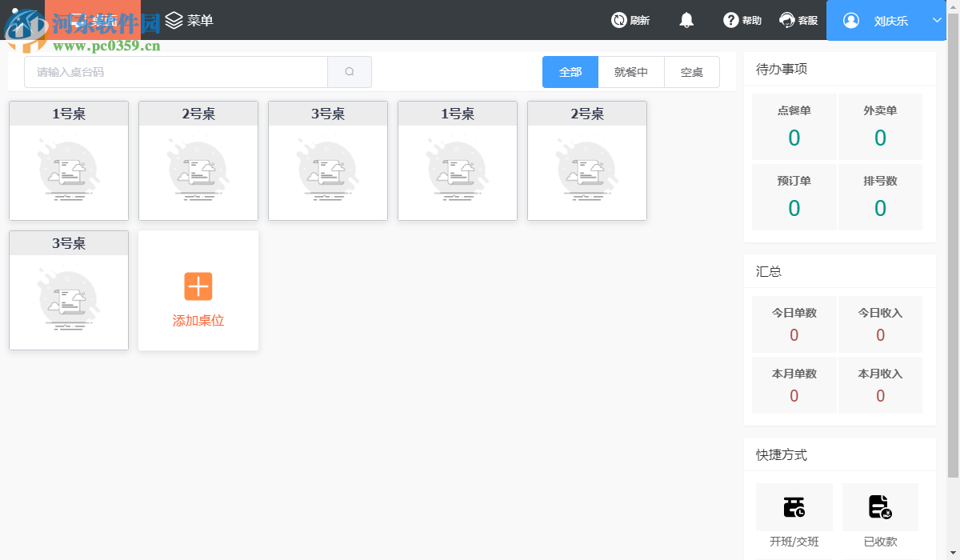Click the magnifier search button
This screenshot has height=560, width=960.
[x=350, y=72]
